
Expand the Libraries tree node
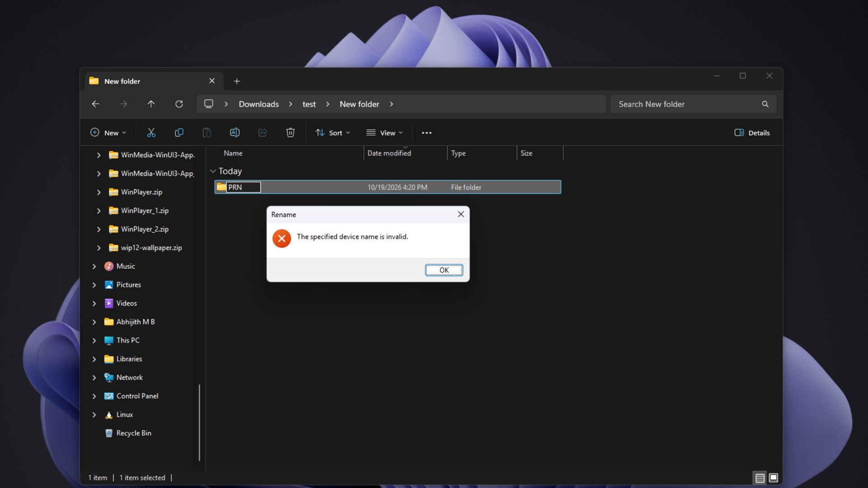coord(94,359)
